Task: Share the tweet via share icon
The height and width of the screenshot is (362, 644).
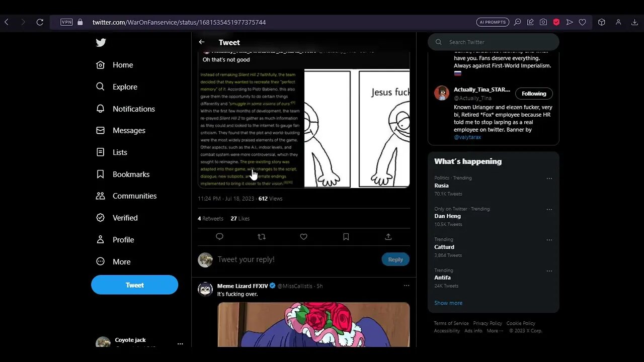Action: (388, 236)
